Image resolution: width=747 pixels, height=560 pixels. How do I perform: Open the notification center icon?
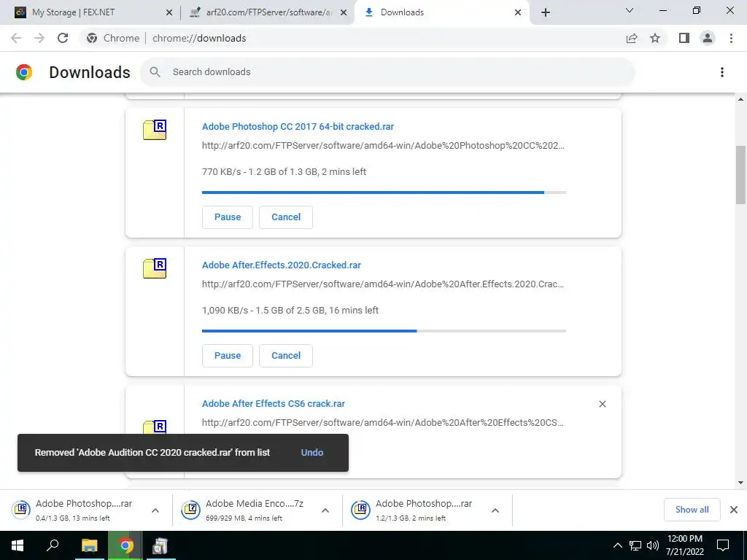coord(723,545)
